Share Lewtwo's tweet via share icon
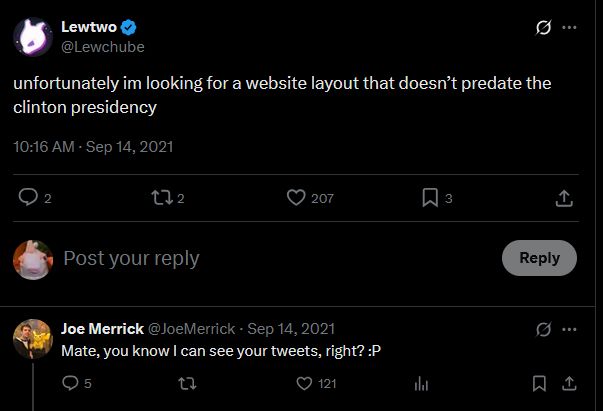 point(564,198)
